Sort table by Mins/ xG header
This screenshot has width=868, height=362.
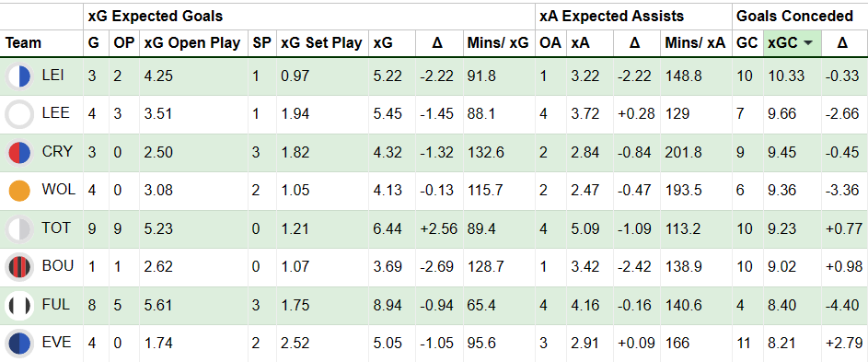498,43
